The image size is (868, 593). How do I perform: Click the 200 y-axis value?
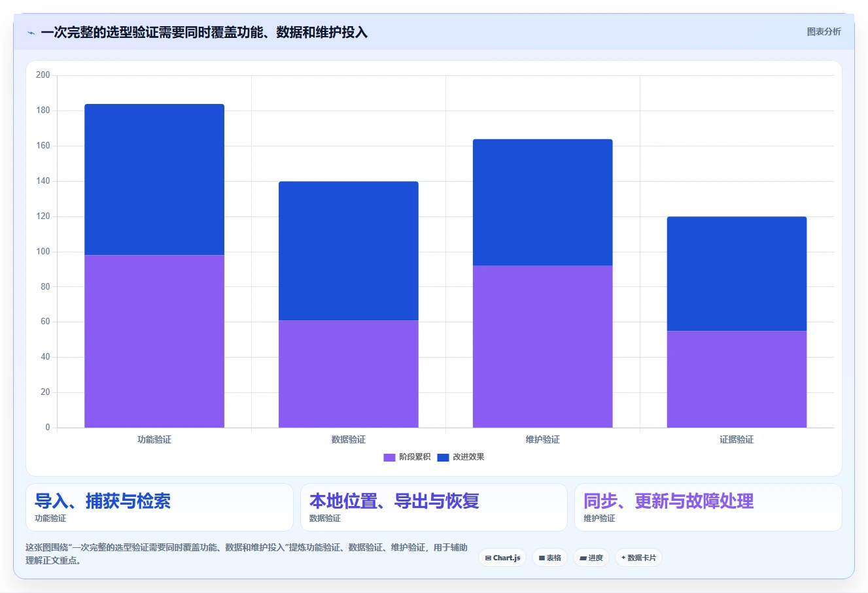pos(43,75)
